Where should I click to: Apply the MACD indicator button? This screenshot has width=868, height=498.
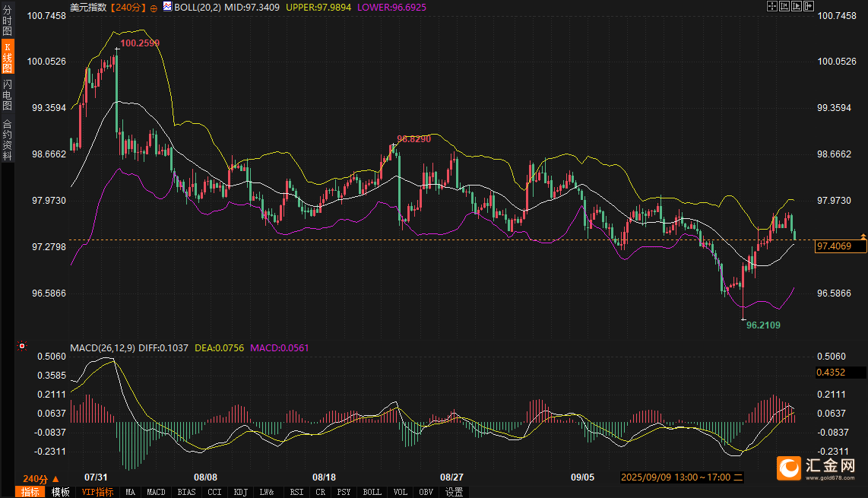156,492
